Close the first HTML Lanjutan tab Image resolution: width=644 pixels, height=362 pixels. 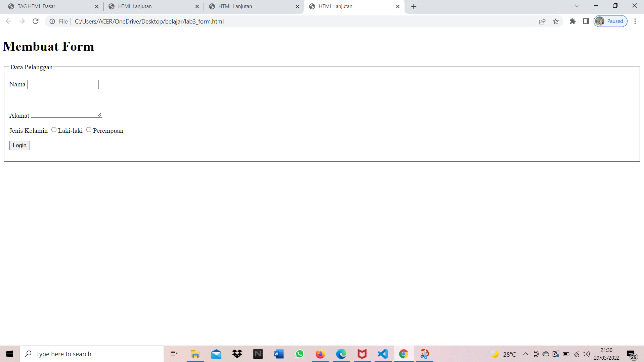pyautogui.click(x=197, y=6)
